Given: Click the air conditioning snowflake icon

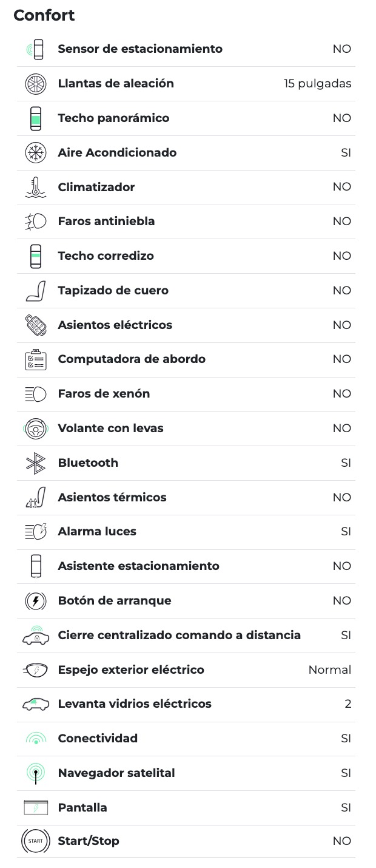Looking at the screenshot, I should point(35,153).
